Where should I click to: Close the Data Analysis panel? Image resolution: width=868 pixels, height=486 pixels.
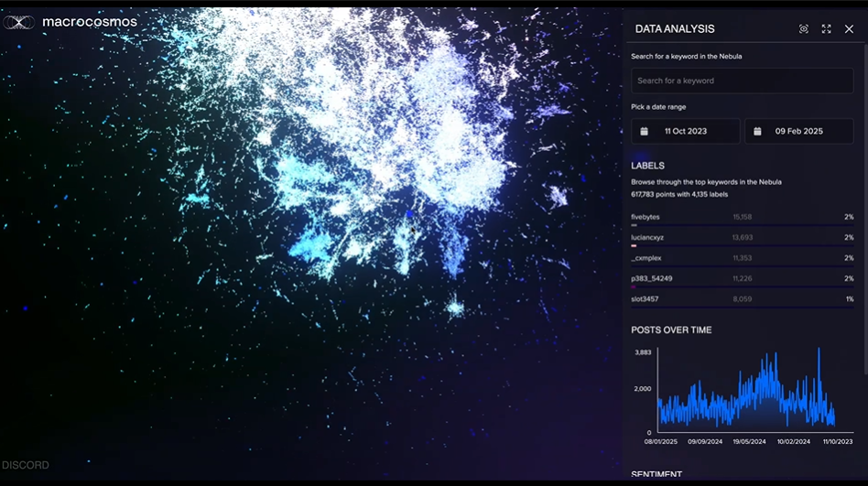pyautogui.click(x=849, y=29)
